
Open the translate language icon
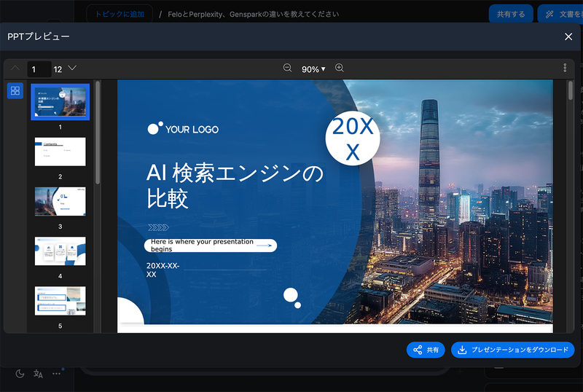click(38, 374)
